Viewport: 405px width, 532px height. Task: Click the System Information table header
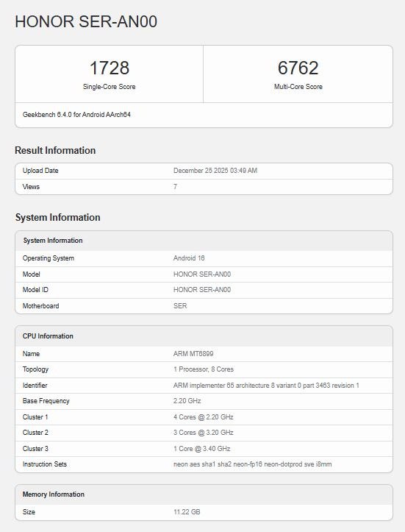point(53,241)
